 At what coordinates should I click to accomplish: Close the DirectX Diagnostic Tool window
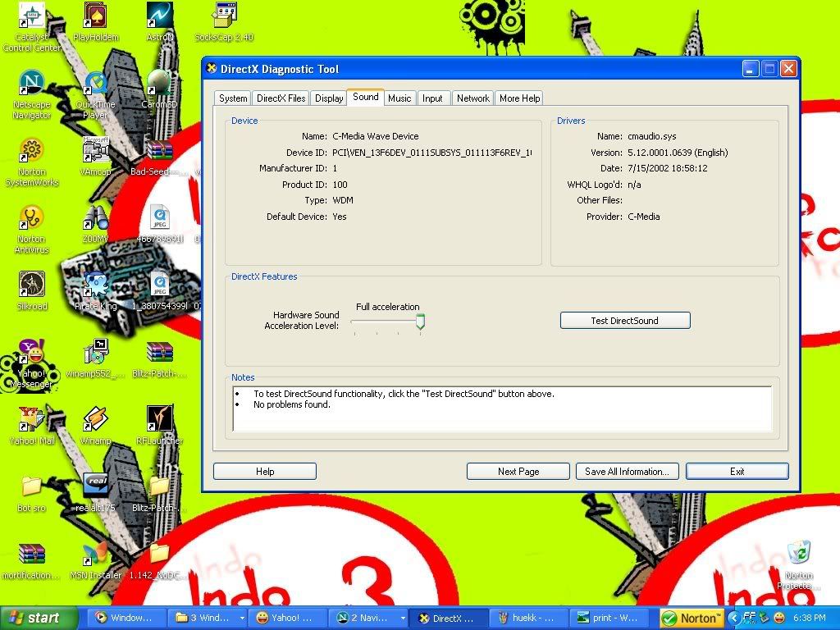coord(788,69)
